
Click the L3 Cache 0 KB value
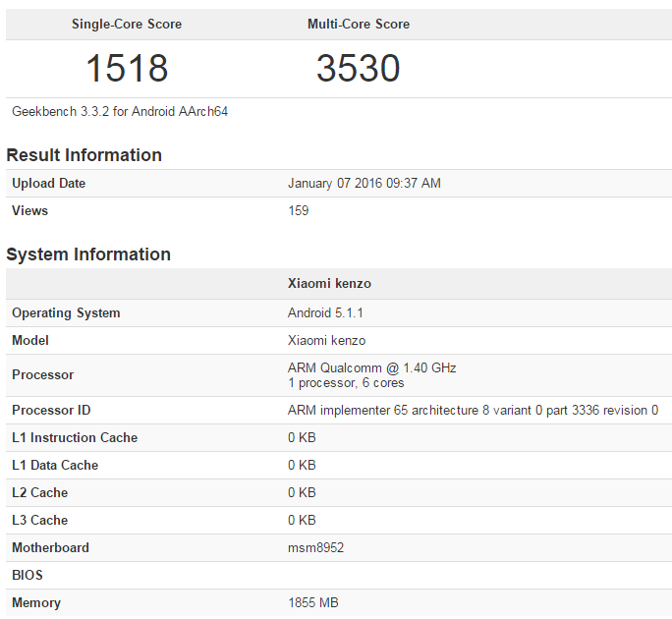click(x=302, y=521)
